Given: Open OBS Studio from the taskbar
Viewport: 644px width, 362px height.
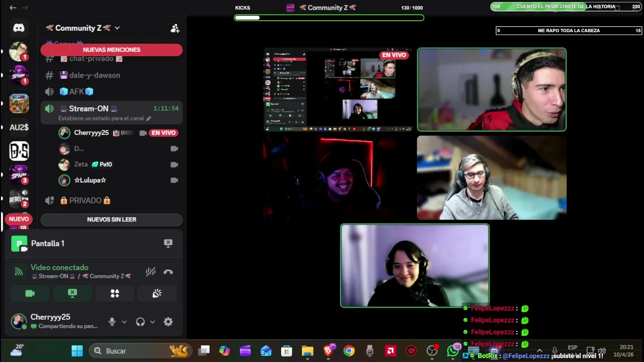Looking at the screenshot, I should (x=432, y=351).
